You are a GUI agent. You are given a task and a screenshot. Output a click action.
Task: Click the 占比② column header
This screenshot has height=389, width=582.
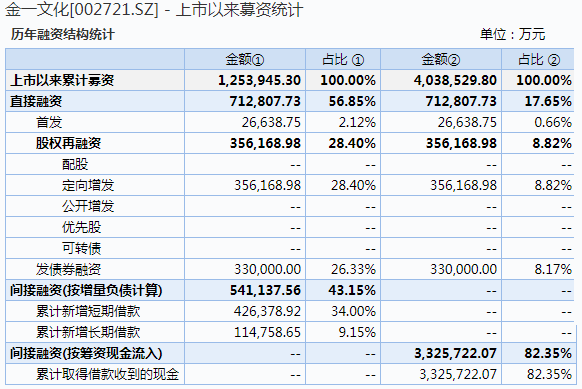(539, 59)
